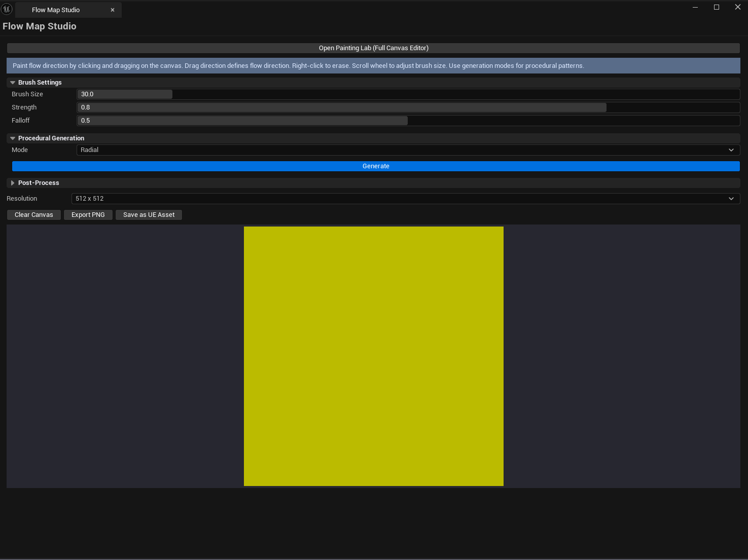The height and width of the screenshot is (560, 748).
Task: Click the Brush Size label
Action: tap(27, 94)
